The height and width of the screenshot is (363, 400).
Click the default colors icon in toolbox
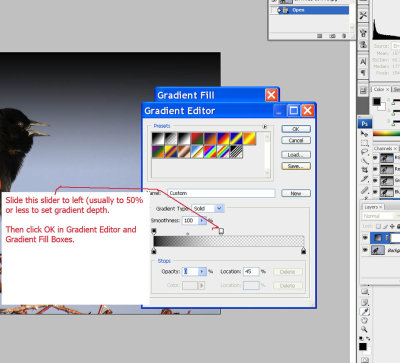tap(361, 339)
